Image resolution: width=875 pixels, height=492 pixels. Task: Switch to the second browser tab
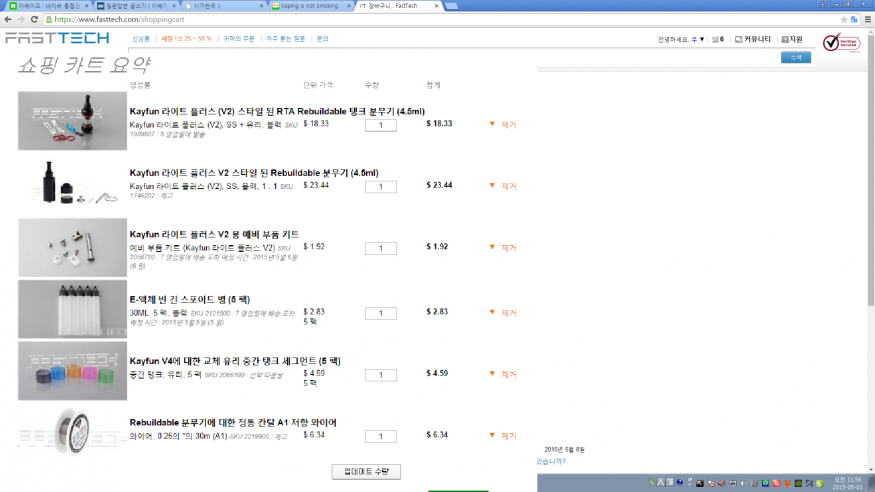(x=136, y=6)
